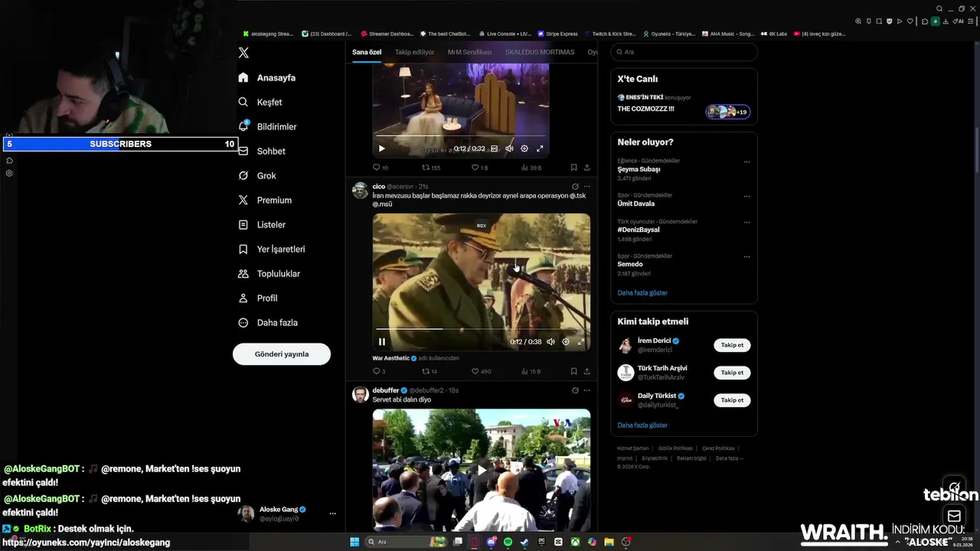Like the post with 1 B likes
980x551 pixels.
tap(479, 167)
